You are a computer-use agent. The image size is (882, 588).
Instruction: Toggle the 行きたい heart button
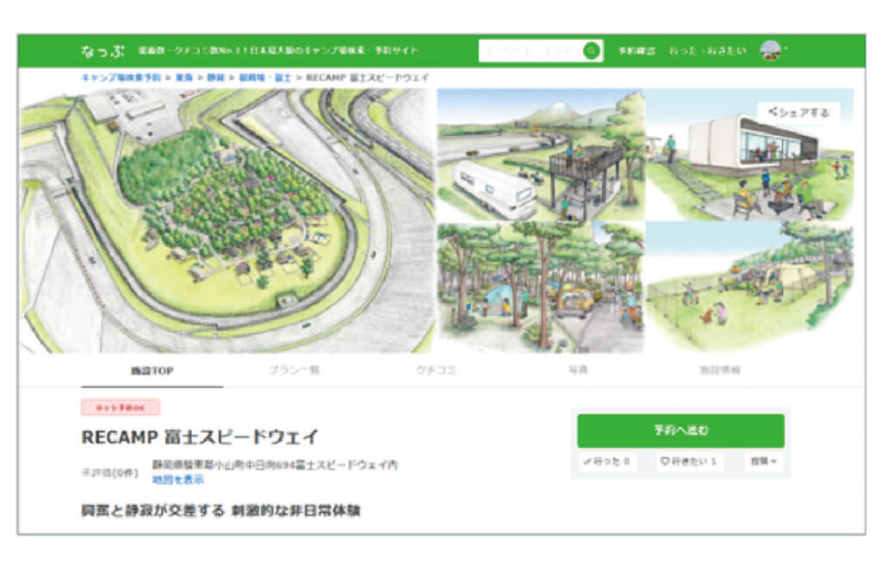pos(688,461)
